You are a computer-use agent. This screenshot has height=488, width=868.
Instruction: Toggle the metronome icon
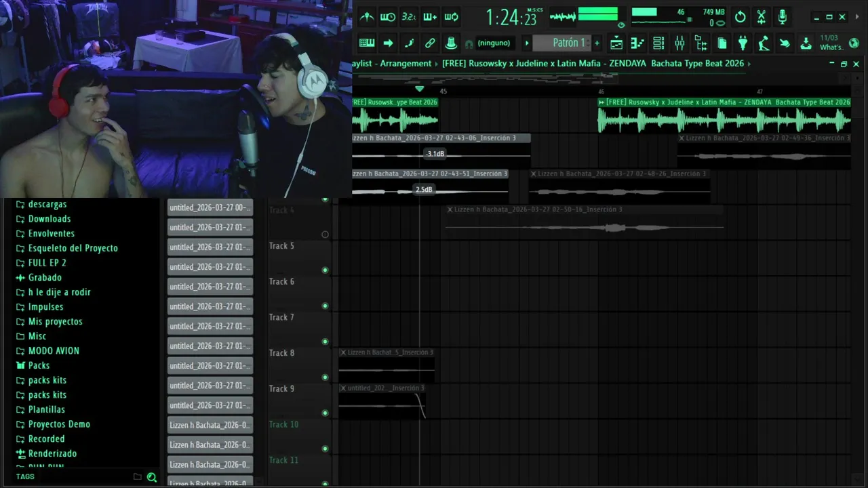(367, 17)
